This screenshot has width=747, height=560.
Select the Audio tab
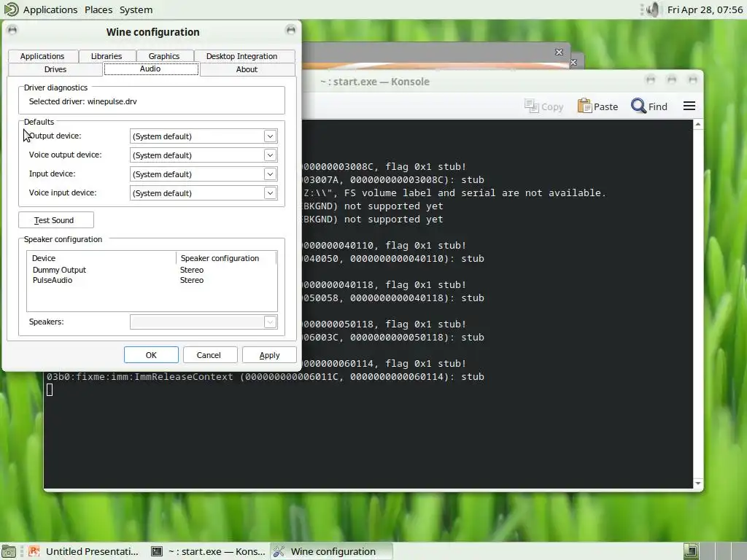click(150, 69)
